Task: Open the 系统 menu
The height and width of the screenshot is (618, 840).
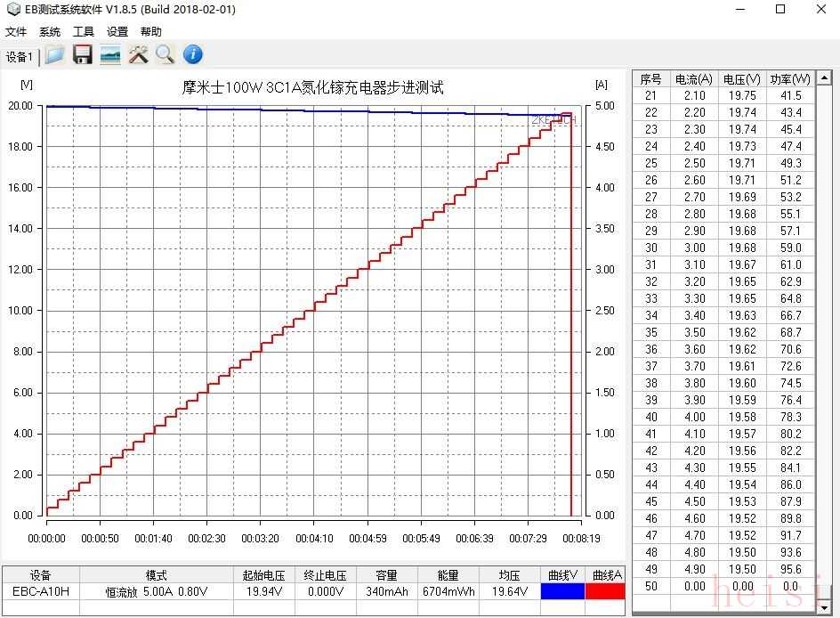Action: (50, 32)
